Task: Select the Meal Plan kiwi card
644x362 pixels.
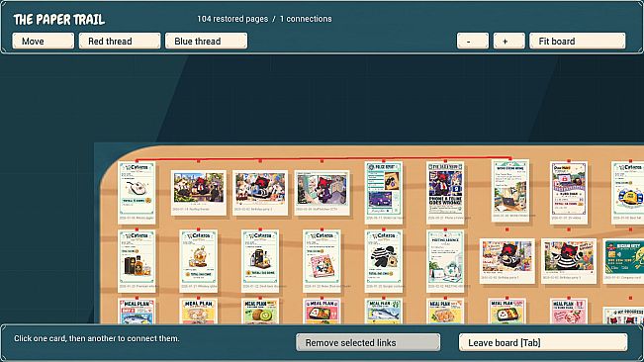Action: (260, 312)
